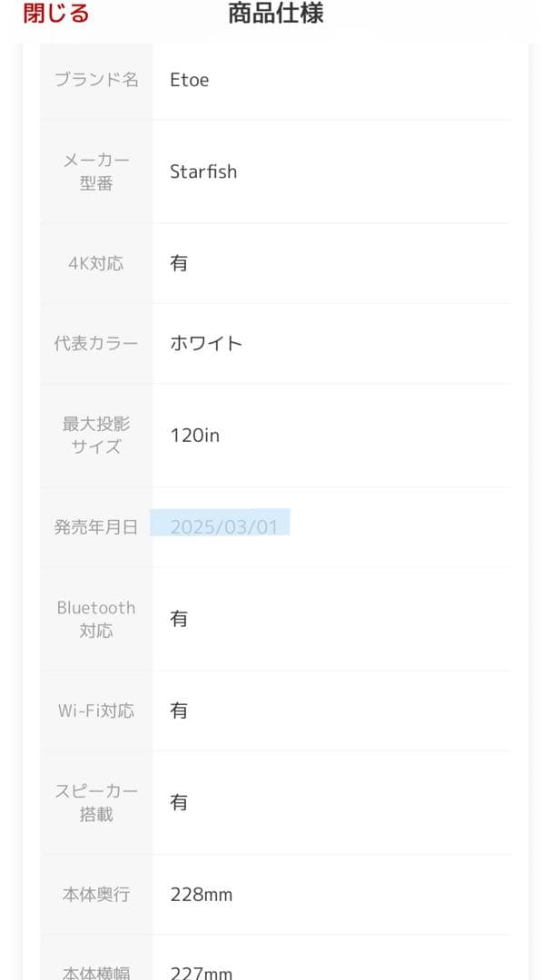Image resolution: width=552 pixels, height=980 pixels.
Task: Click the Bluetooth対応 row label
Action: [x=96, y=619]
